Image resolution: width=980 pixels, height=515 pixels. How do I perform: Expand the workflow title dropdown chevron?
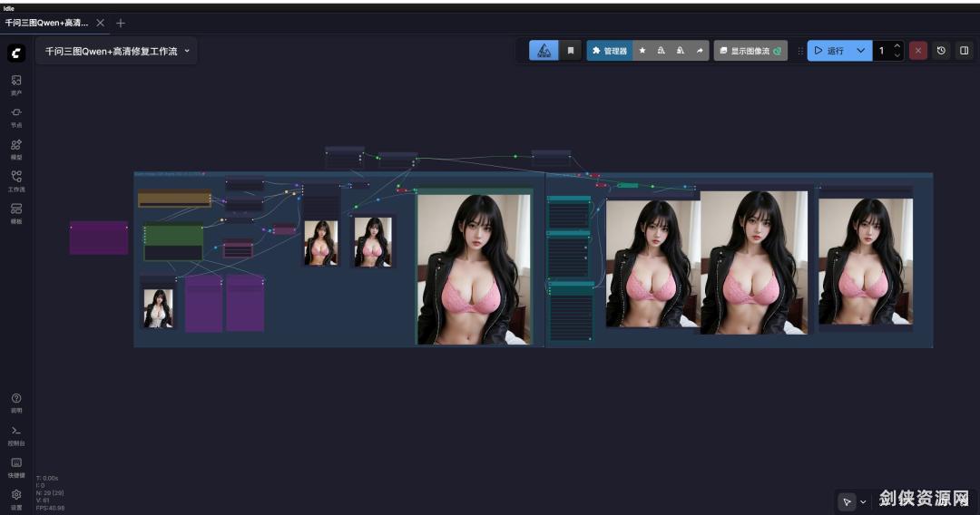pos(187,51)
